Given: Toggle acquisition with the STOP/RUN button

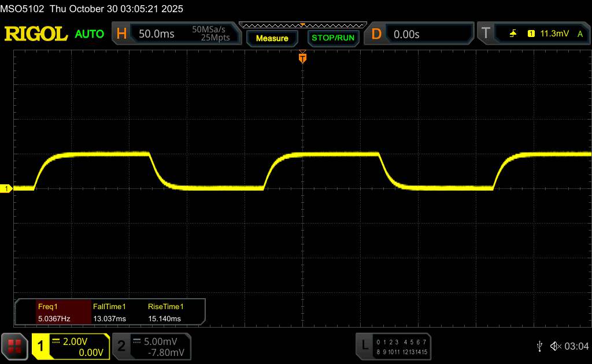Looking at the screenshot, I should pos(332,38).
